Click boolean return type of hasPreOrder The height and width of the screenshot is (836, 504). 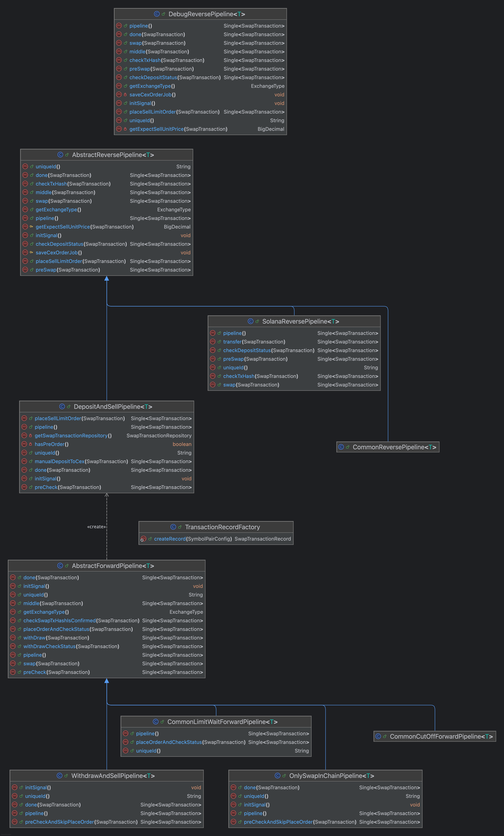pos(182,444)
